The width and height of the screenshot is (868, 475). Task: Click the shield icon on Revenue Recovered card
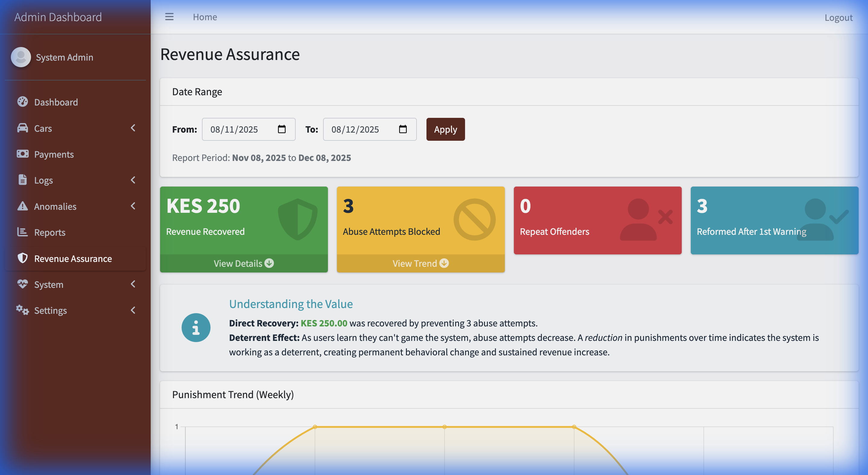(x=297, y=219)
